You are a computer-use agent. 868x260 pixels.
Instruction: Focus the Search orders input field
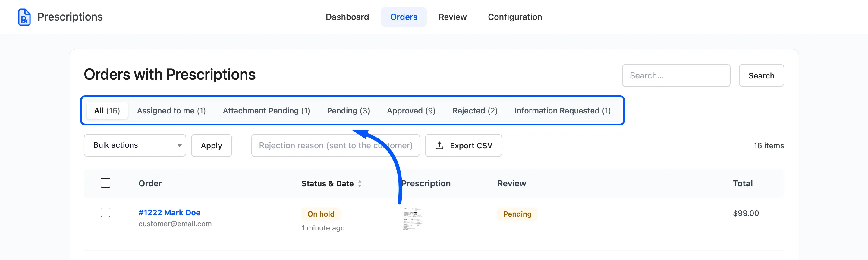click(676, 75)
